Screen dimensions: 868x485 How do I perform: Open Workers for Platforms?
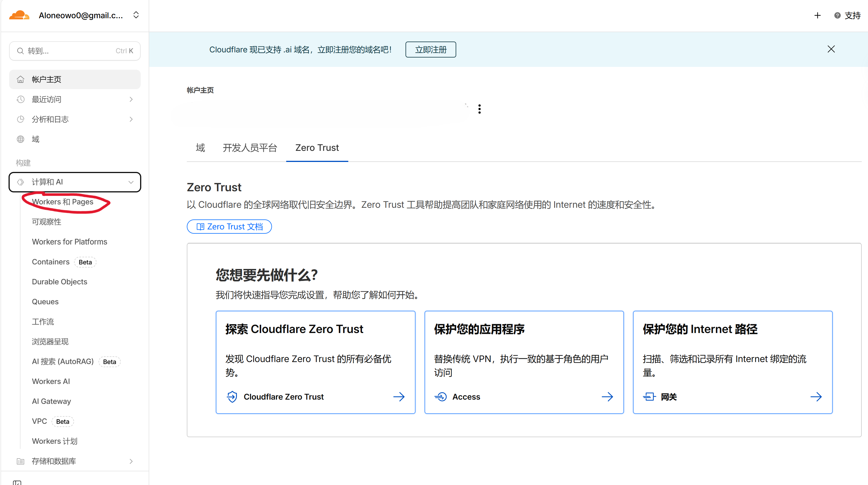pos(69,242)
